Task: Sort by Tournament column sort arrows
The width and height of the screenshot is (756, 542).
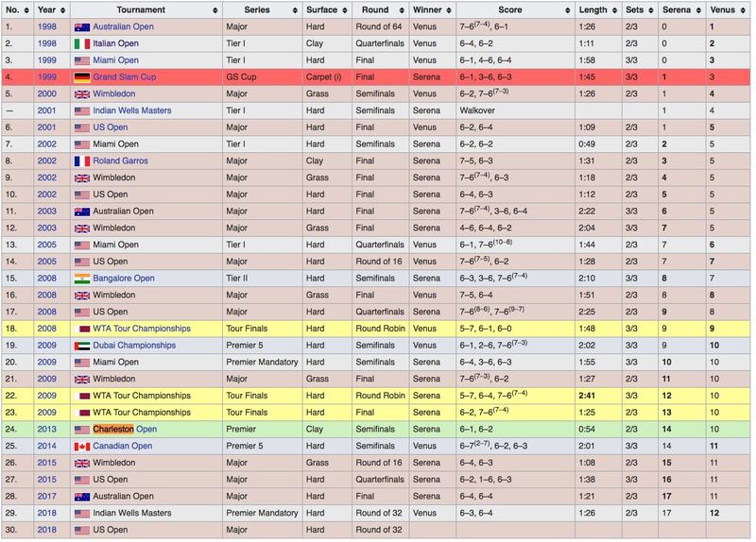Action: click(x=215, y=10)
